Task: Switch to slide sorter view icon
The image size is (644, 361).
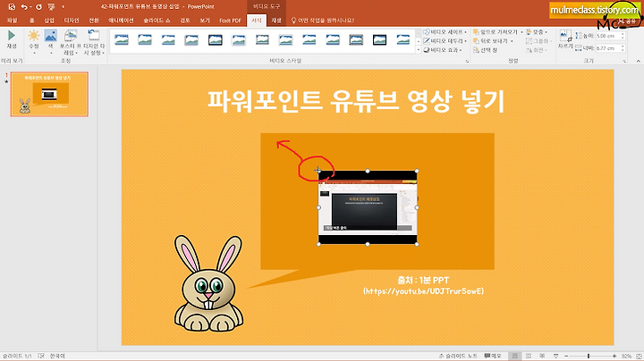Action: pos(529,356)
